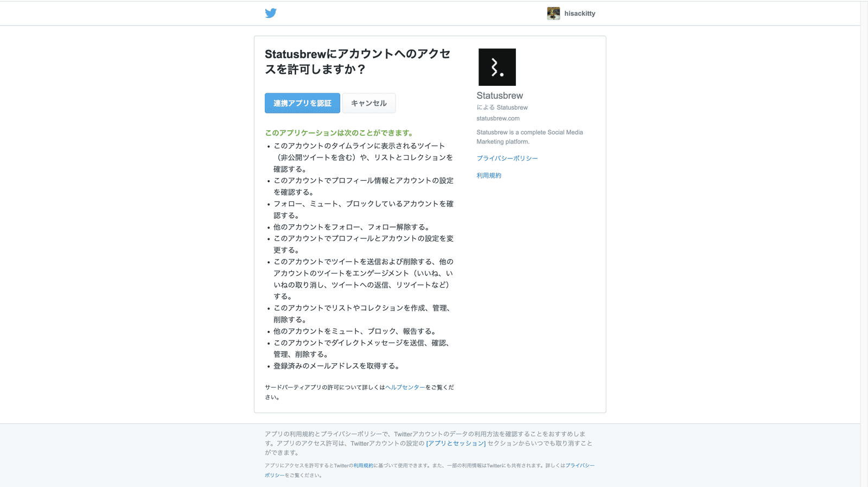Click the hisackitty profile avatar
The height and width of the screenshot is (487, 868).
click(x=553, y=14)
